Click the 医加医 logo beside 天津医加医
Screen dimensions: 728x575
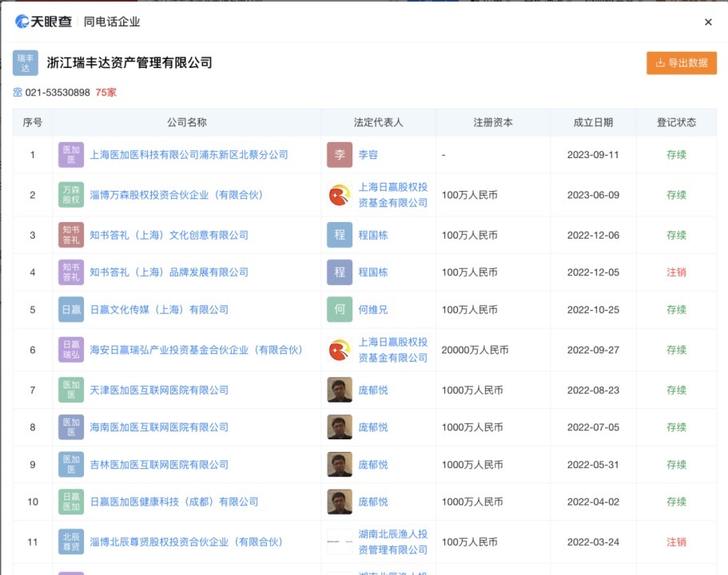[71, 391]
